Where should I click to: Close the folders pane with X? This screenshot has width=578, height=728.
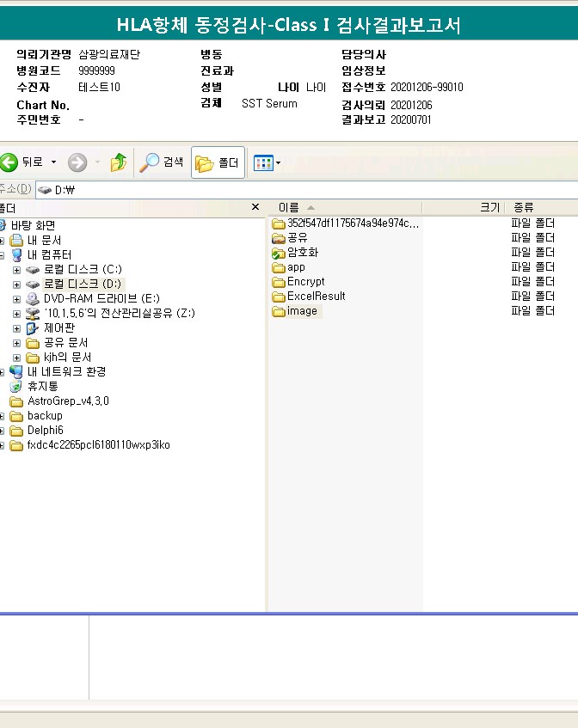tap(255, 206)
